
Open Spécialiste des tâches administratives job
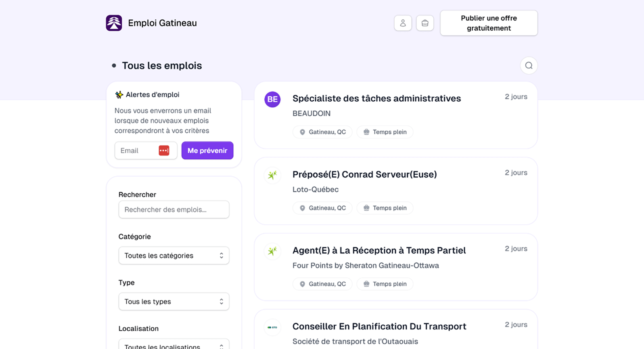(x=376, y=98)
